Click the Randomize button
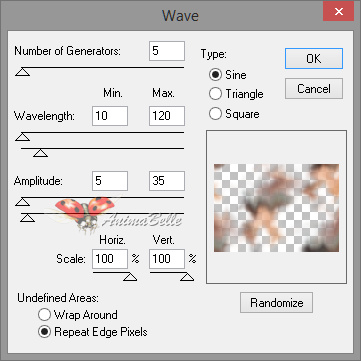This screenshot has width=361, height=361. point(276,303)
